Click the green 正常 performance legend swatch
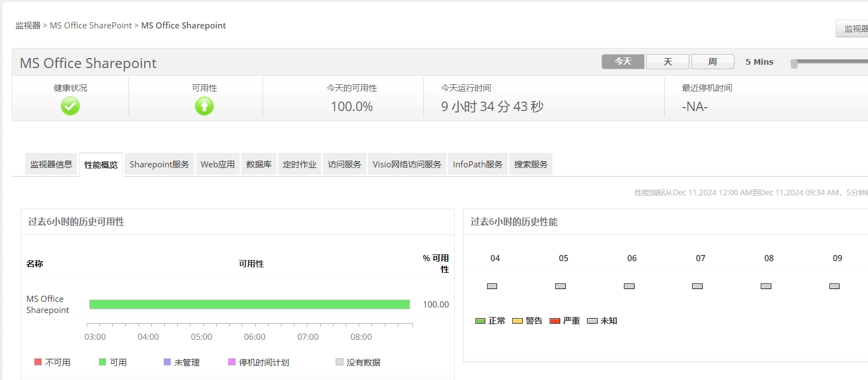 480,321
